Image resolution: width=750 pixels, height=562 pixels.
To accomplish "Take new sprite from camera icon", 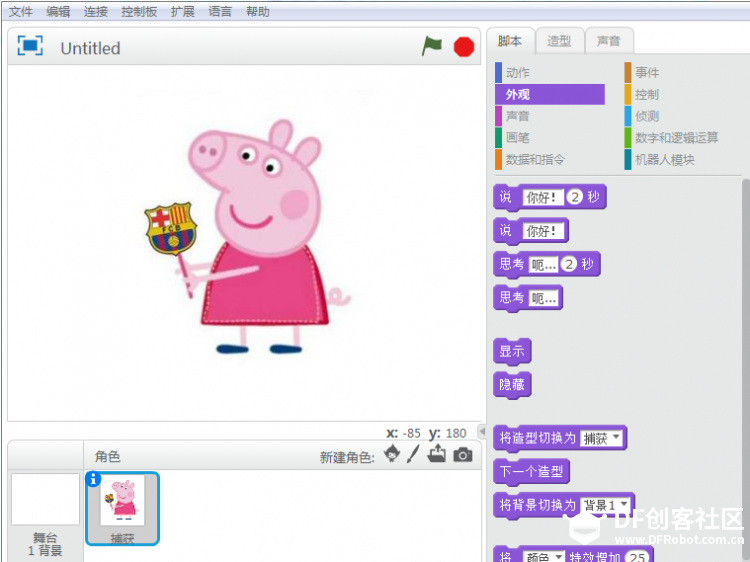I will tap(463, 454).
